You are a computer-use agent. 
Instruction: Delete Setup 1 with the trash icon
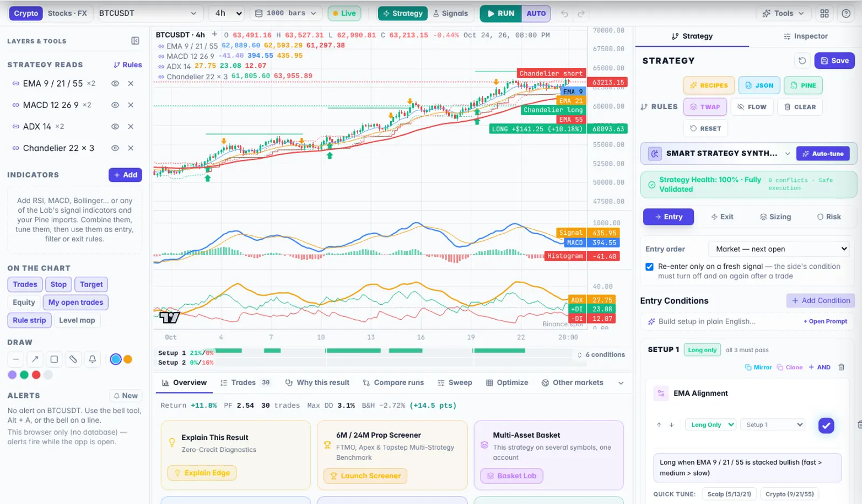841,367
